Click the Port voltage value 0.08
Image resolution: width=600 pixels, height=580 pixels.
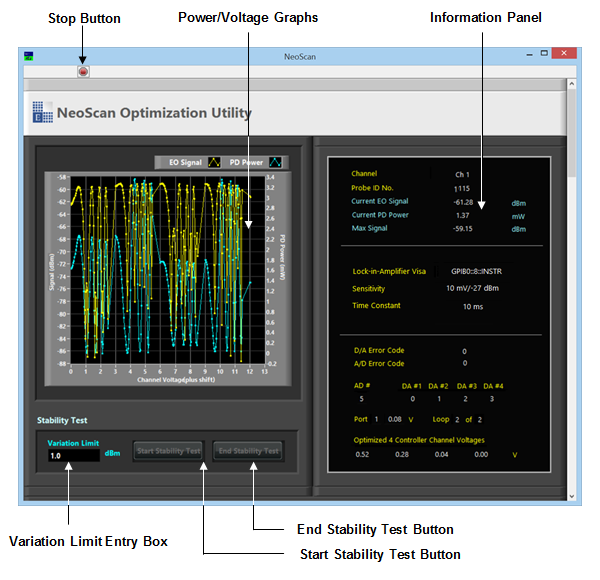pos(394,420)
